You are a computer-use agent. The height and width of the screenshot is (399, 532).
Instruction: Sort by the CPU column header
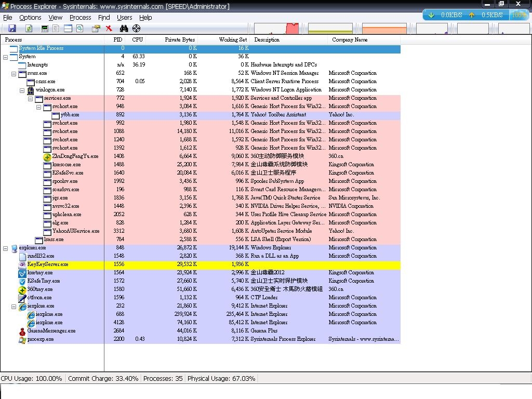click(x=138, y=39)
